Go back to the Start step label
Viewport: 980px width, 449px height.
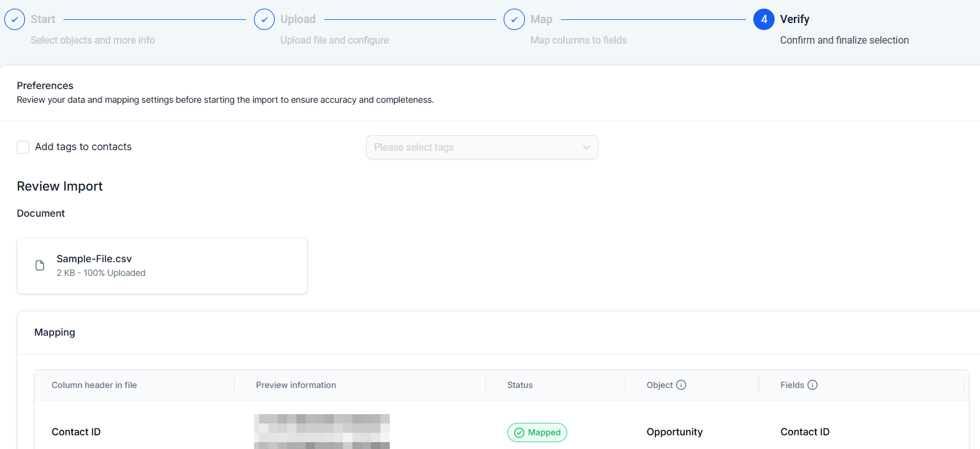43,19
